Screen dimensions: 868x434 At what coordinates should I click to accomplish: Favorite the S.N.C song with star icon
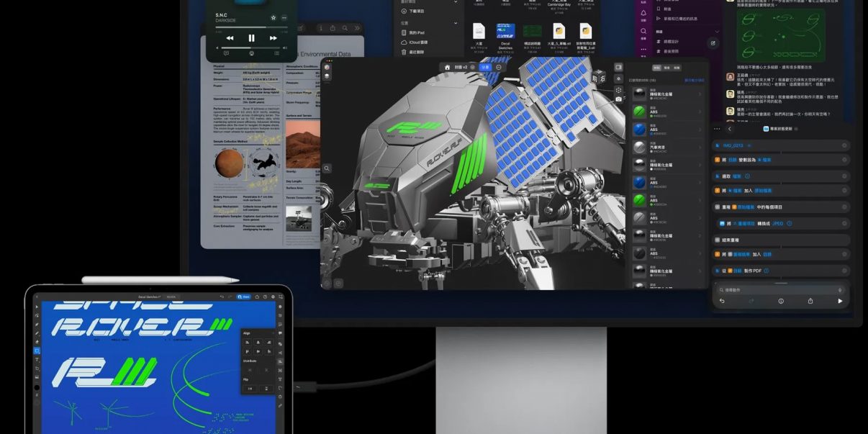[x=273, y=17]
